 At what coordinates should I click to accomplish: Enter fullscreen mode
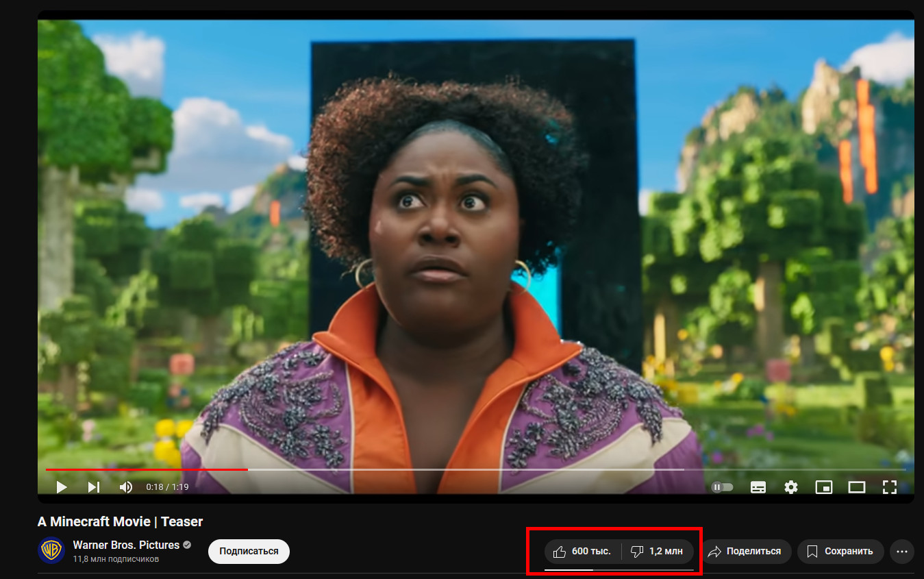[889, 487]
